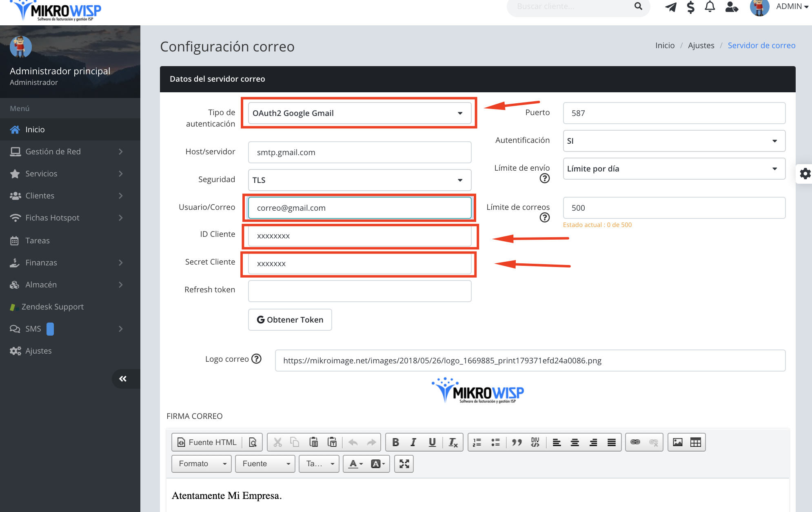
Task: Expand the Clientes menu
Action: [70, 196]
